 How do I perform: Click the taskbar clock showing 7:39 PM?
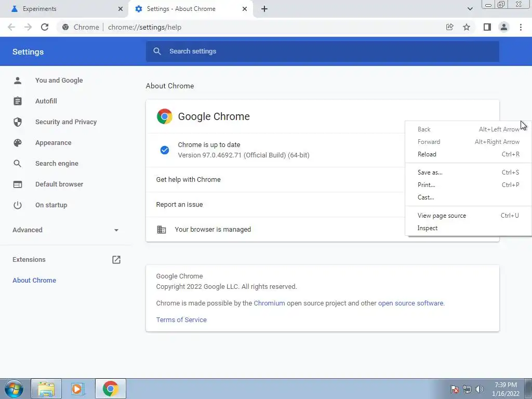pyautogui.click(x=506, y=389)
